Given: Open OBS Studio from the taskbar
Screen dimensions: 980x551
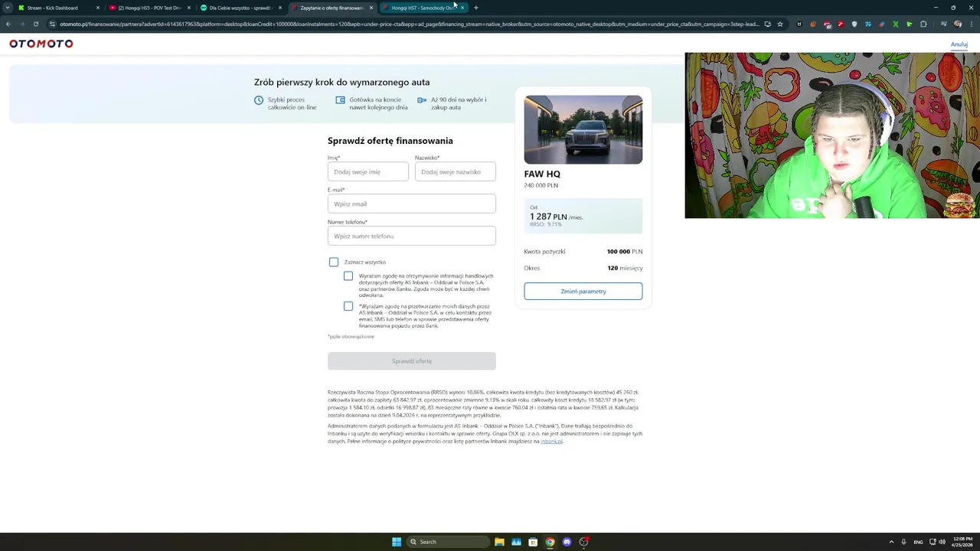Looking at the screenshot, I should pos(583,542).
